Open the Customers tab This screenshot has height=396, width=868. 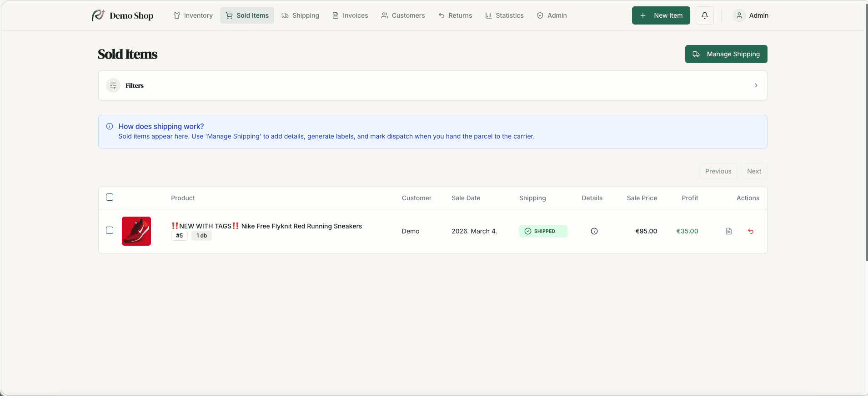click(403, 15)
